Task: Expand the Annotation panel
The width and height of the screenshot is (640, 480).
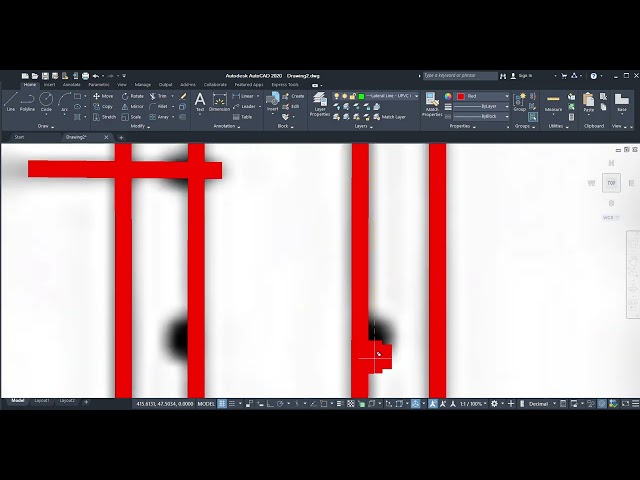Action: click(227, 127)
